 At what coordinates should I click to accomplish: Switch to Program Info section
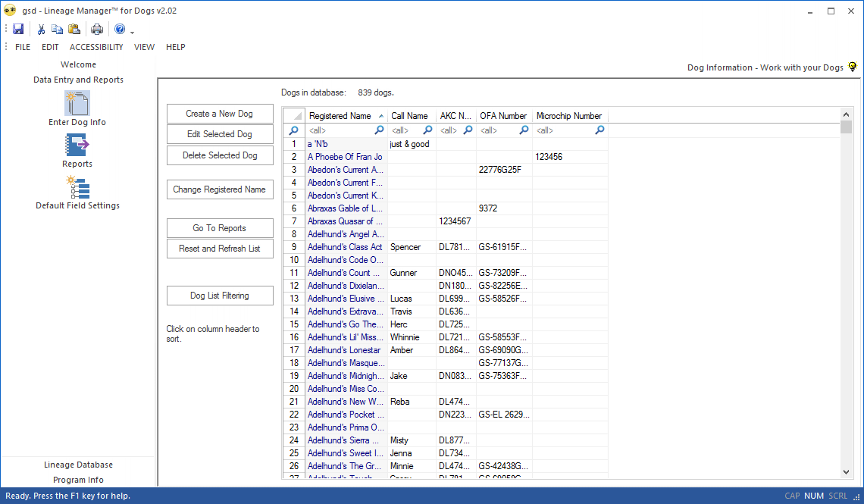click(x=78, y=480)
